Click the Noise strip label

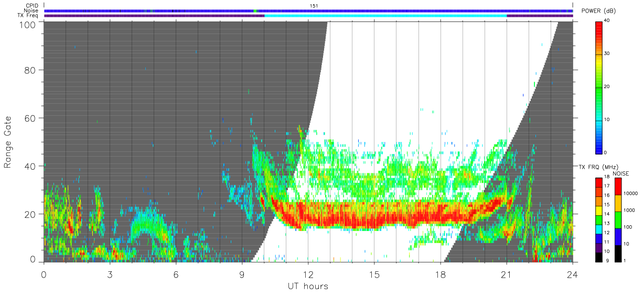point(31,10)
